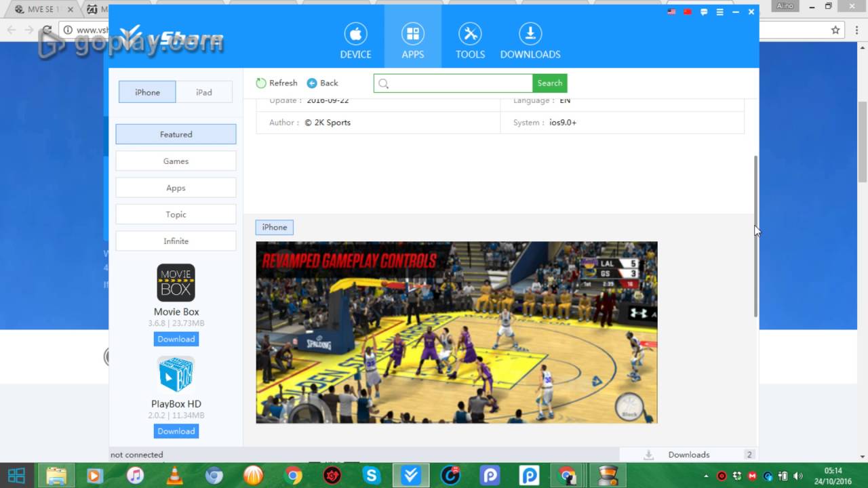Click the PlayBox HD app icon
The height and width of the screenshot is (488, 868).
point(176,375)
